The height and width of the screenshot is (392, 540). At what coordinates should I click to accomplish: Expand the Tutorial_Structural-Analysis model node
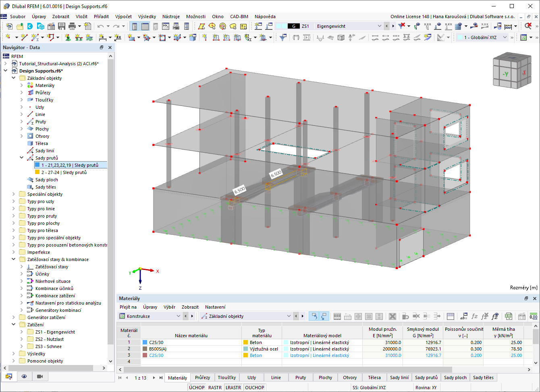tap(6, 64)
